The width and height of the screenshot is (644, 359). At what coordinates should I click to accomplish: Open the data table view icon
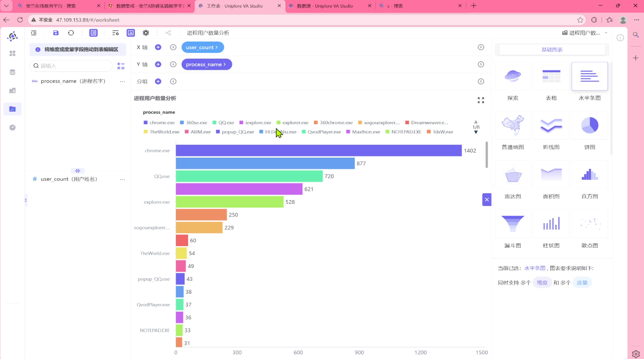click(93, 33)
